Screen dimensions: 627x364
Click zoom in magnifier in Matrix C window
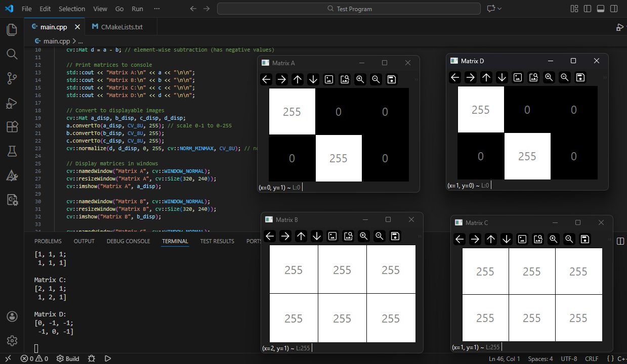[553, 239]
